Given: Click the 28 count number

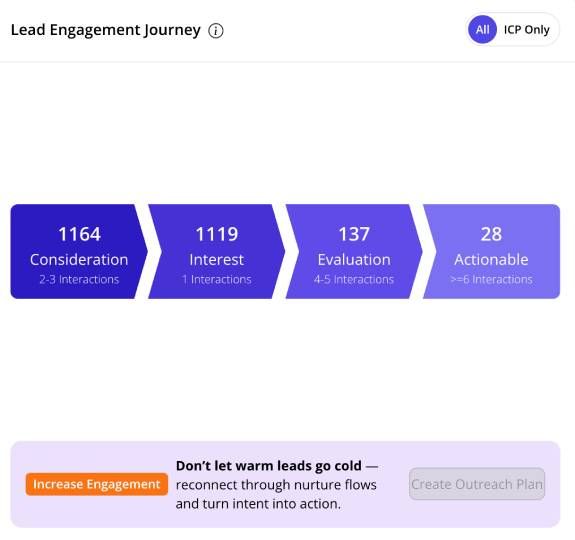Looking at the screenshot, I should click(x=491, y=234).
